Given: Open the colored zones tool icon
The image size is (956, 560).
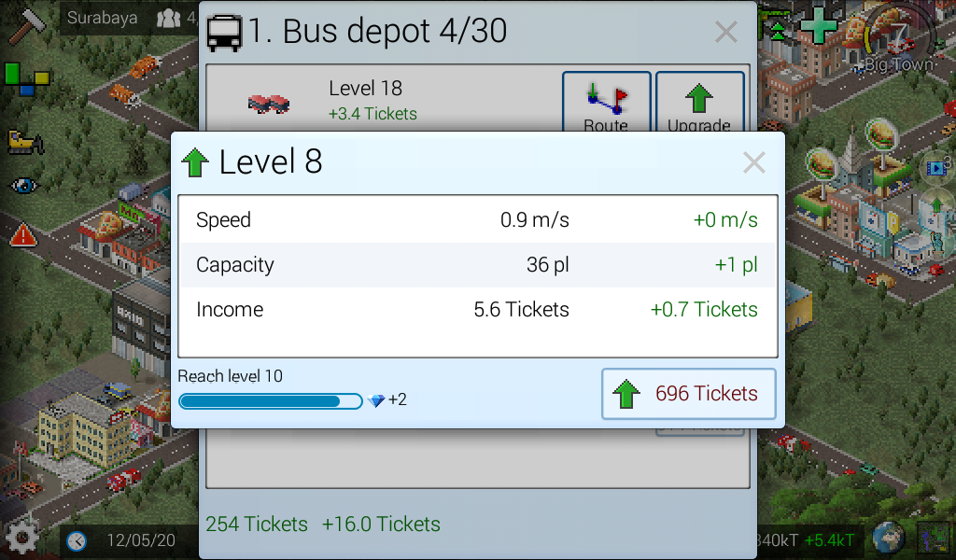Looking at the screenshot, I should click(x=26, y=79).
